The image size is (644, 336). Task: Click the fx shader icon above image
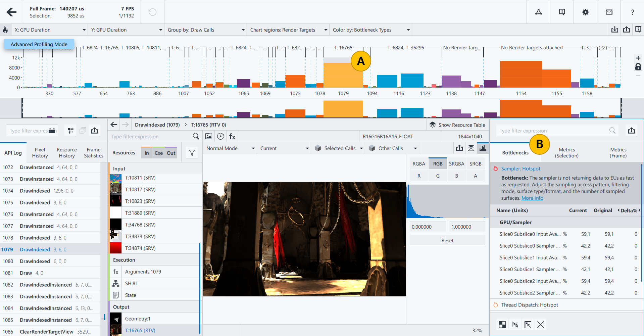click(x=232, y=137)
